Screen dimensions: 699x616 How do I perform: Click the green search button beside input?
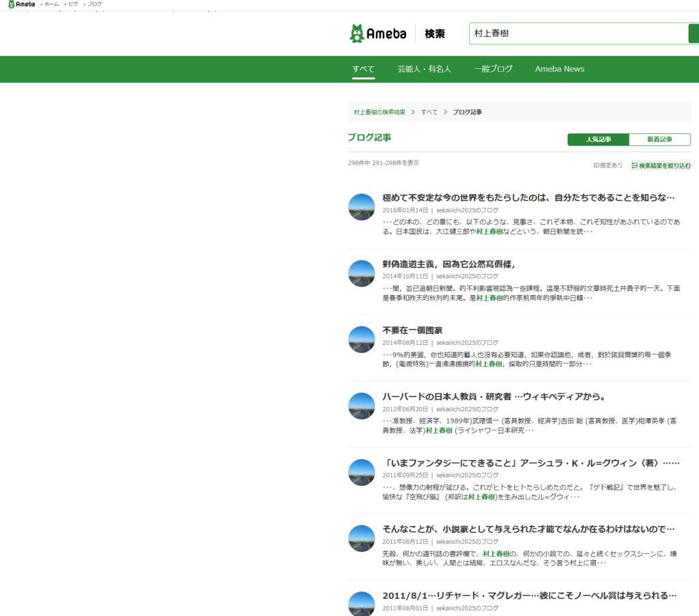pos(694,33)
